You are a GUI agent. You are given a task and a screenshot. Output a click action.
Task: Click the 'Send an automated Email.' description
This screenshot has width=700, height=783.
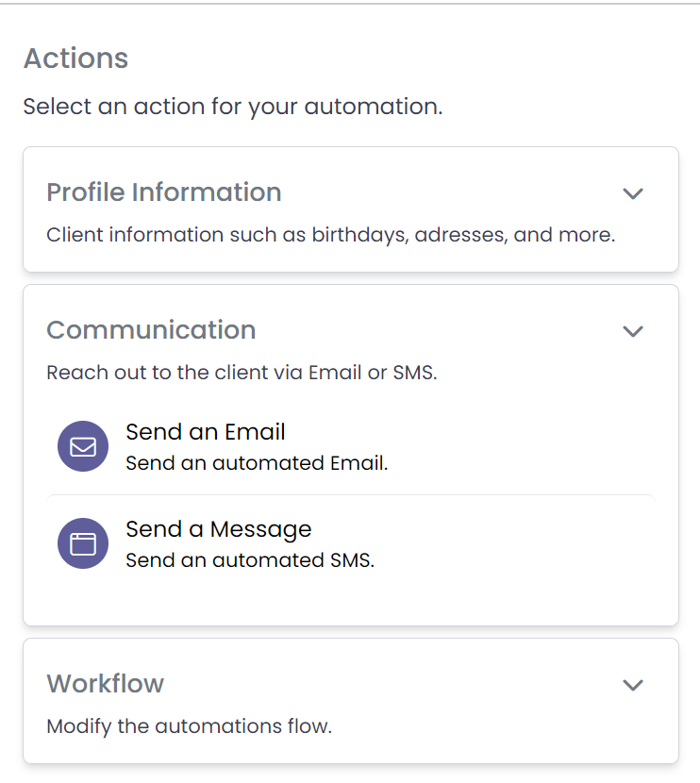257,463
